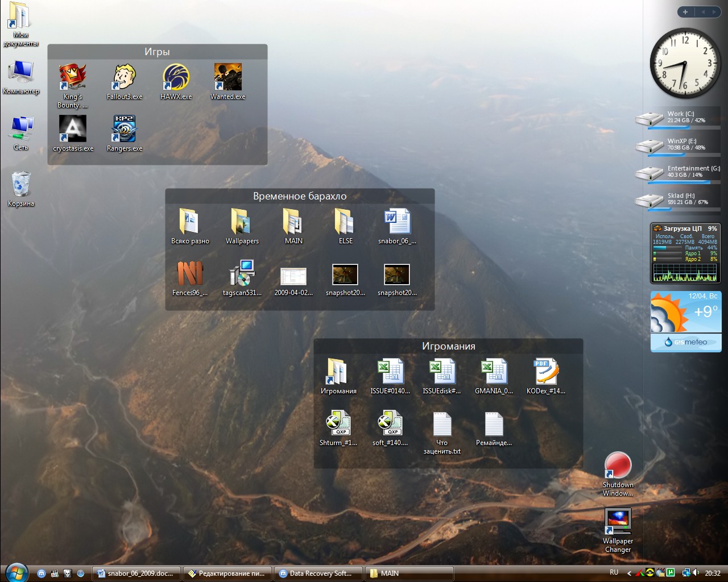This screenshot has height=582, width=728.
Task: Select the GMANIA_0 Excel file
Action: [494, 376]
